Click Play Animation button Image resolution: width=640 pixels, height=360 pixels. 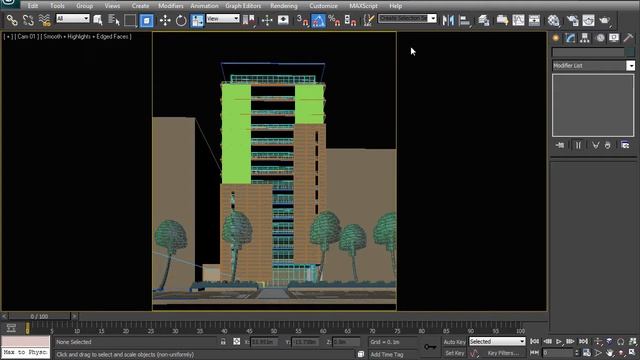pos(559,341)
